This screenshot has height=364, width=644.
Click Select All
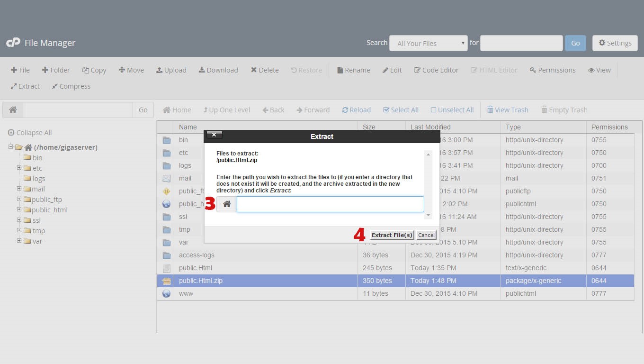tap(401, 110)
